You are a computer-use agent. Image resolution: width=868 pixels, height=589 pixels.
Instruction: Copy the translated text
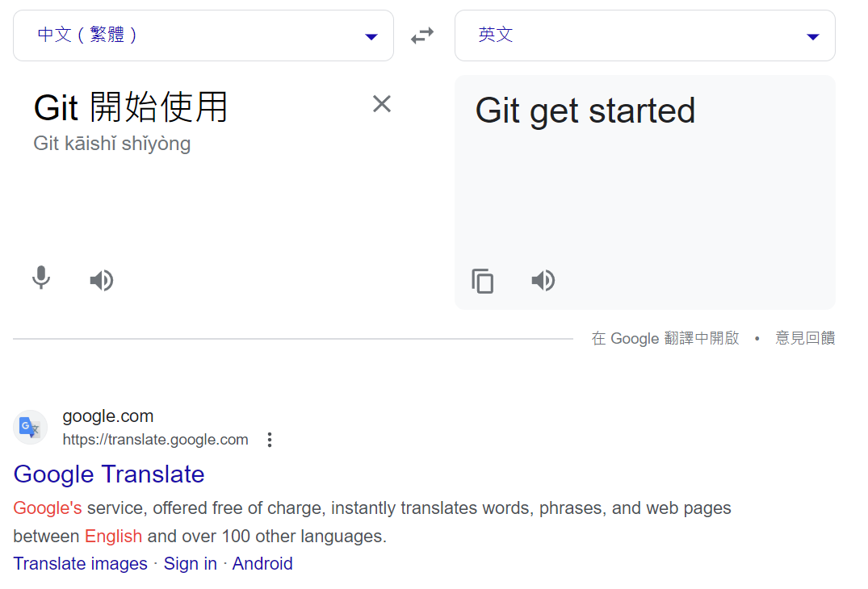coord(483,281)
